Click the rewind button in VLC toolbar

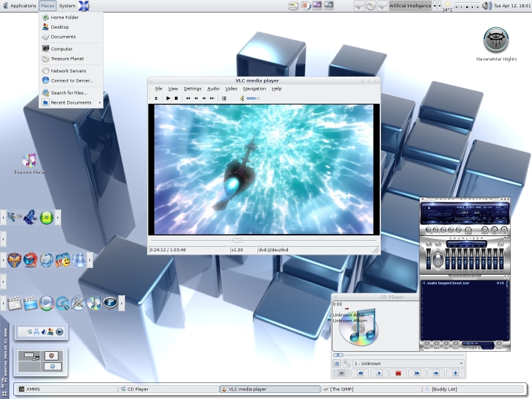click(x=196, y=98)
